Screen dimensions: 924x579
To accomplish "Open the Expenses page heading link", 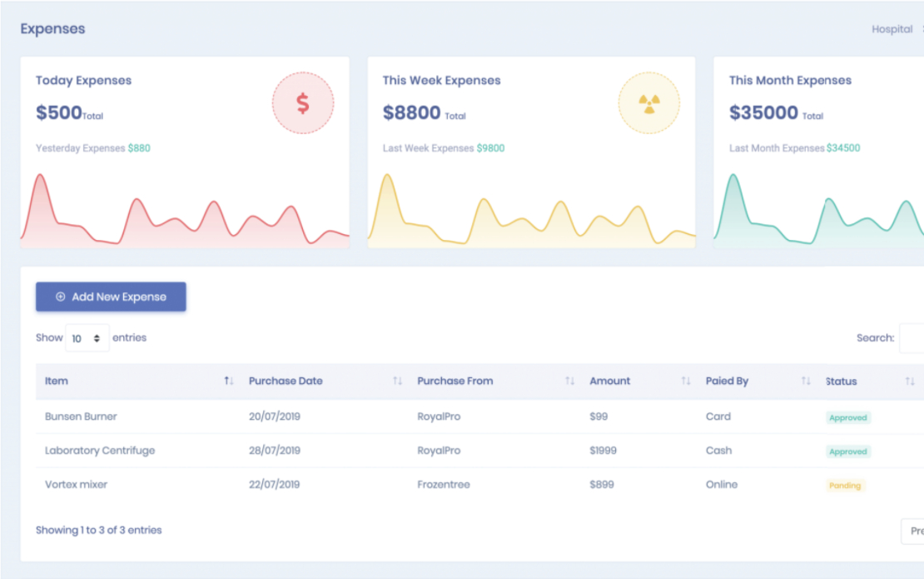I will pos(52,28).
